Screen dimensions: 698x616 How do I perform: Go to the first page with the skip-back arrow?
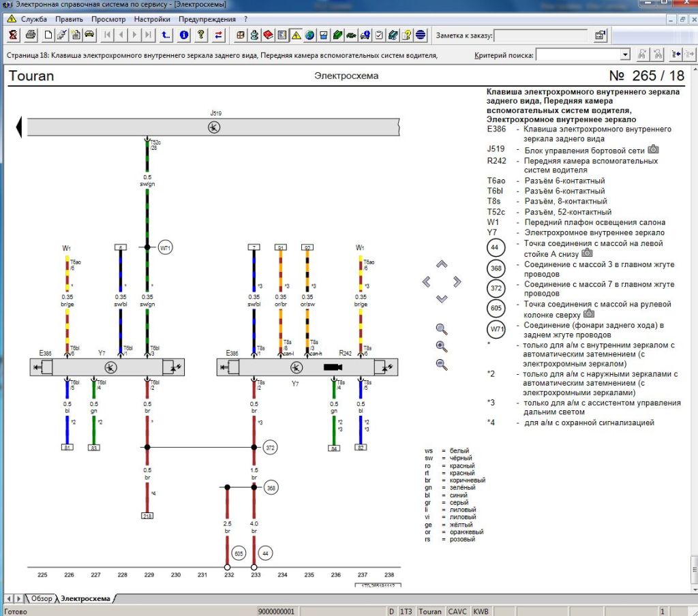point(107,35)
